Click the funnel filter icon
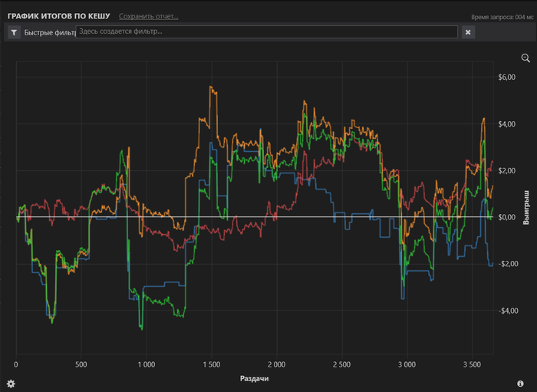The width and height of the screenshot is (537, 392). (15, 32)
